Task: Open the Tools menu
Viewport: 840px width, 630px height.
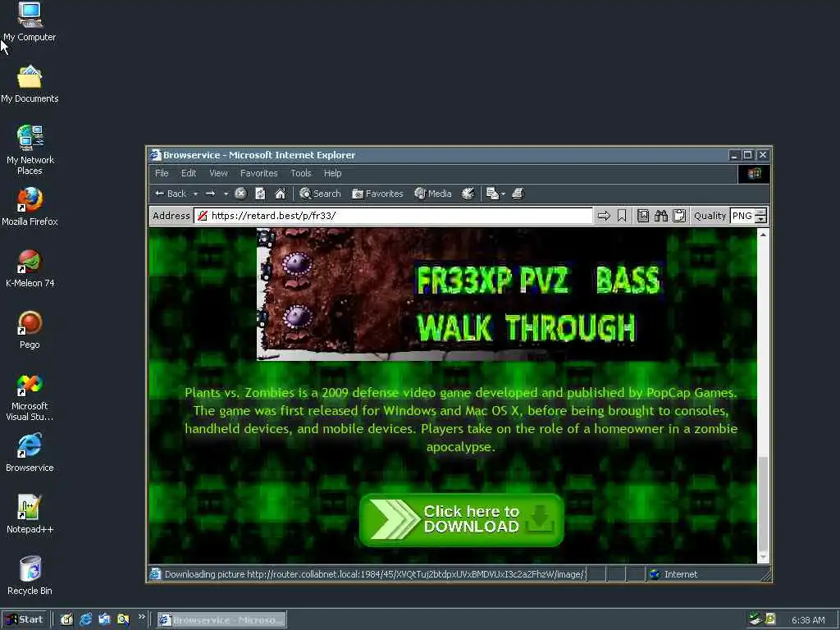Action: (x=301, y=173)
